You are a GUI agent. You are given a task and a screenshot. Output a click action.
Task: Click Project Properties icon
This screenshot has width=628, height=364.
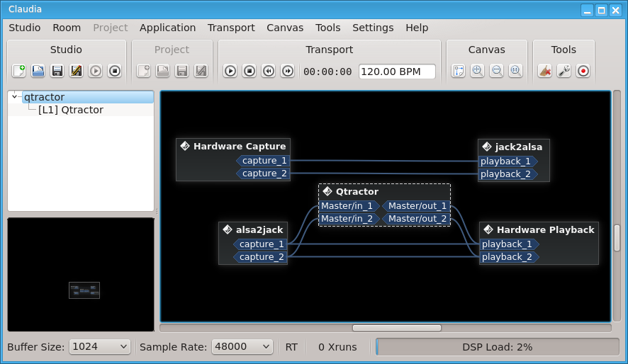[201, 72]
